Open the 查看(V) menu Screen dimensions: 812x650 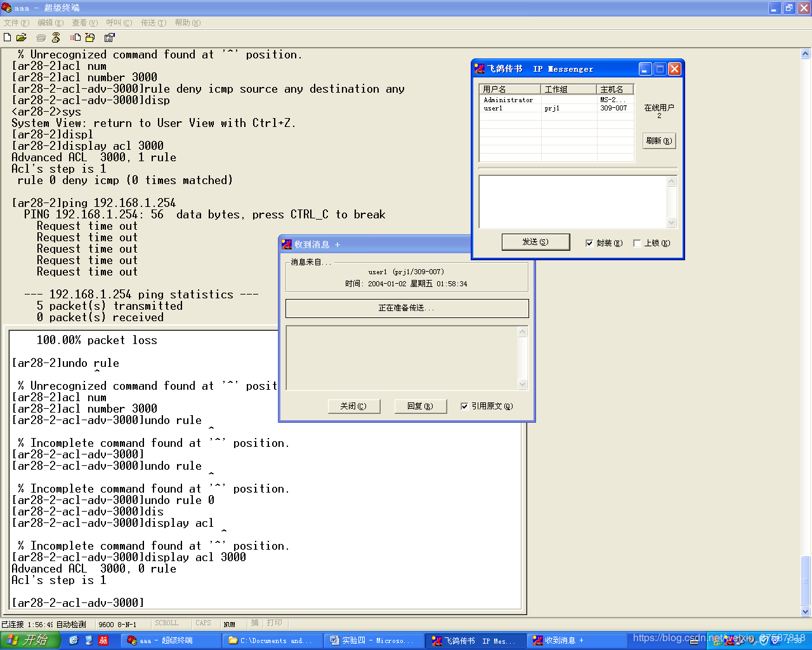click(x=84, y=23)
